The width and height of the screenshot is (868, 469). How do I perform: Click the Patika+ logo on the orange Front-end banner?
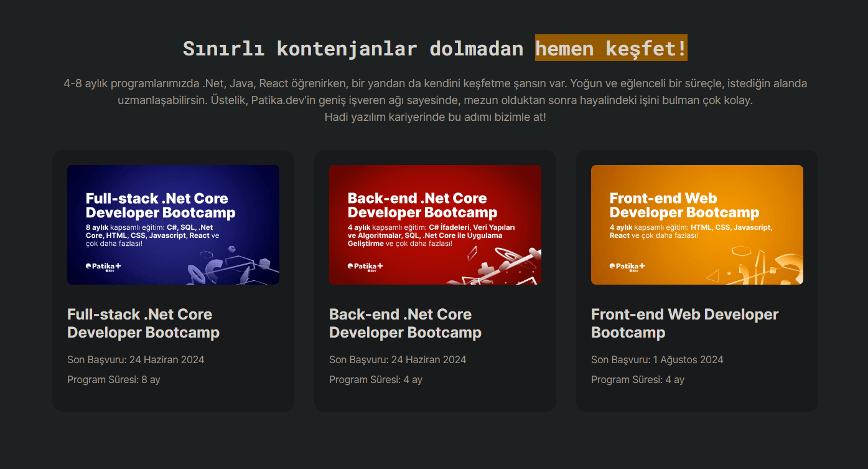[627, 267]
